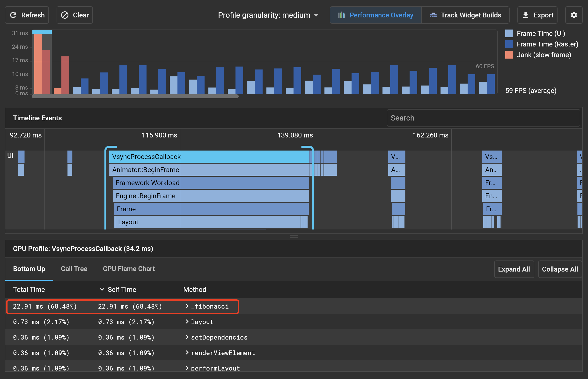Image resolution: width=588 pixels, height=379 pixels.
Task: Select the Engine::BeginFrame event
Action: pos(211,196)
